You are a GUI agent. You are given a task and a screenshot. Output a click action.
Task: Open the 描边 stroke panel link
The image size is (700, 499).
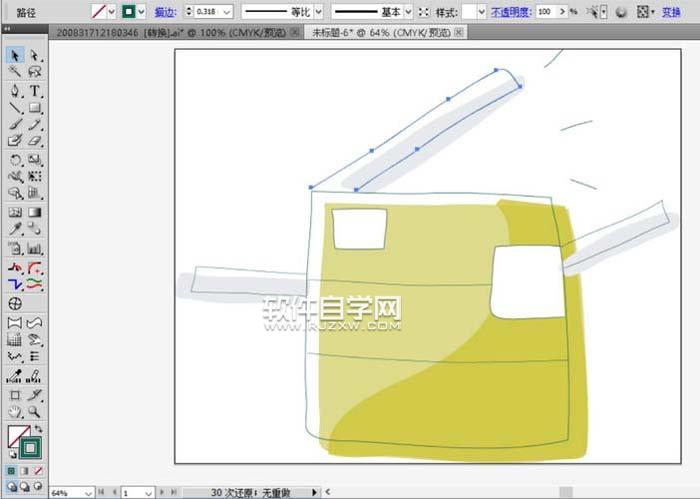point(165,12)
